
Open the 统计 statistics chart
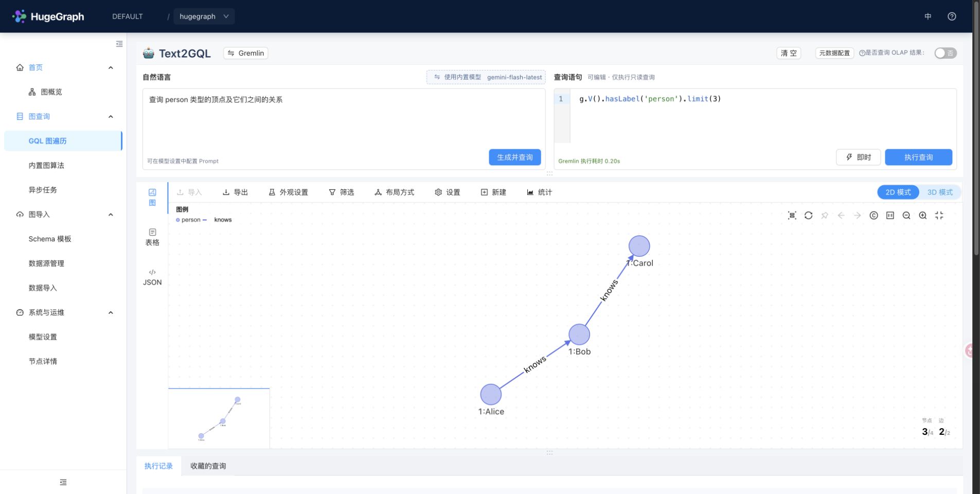point(539,192)
